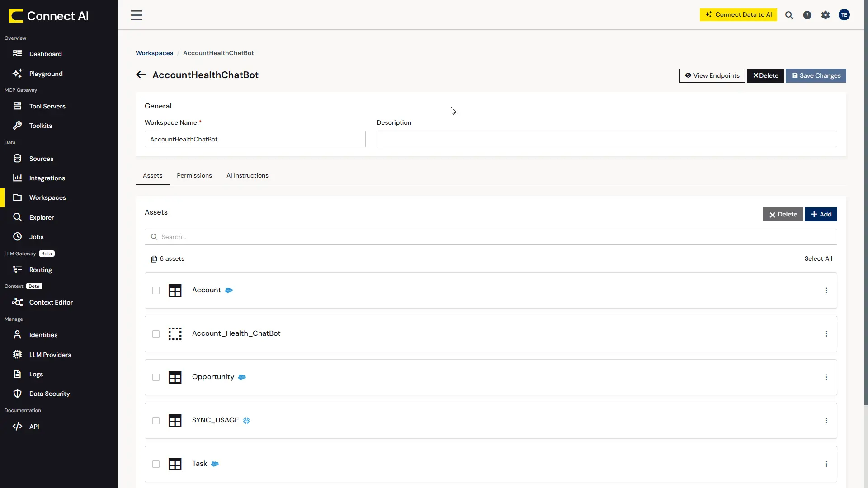Open the TE user avatar menu

click(x=844, y=15)
